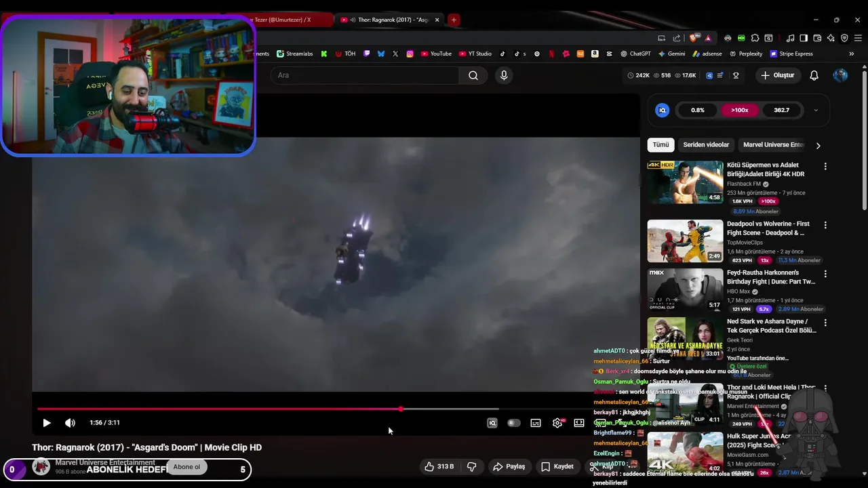Open YouTube notifications bell
The image size is (868, 488).
(814, 75)
